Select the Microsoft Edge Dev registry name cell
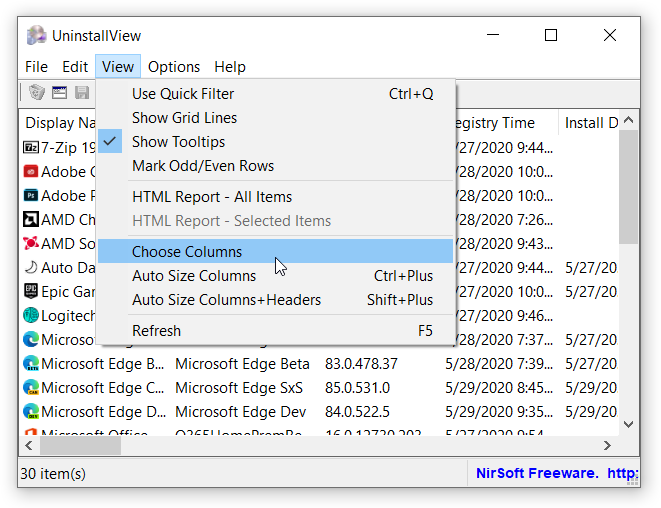The image size is (661, 508). tap(240, 412)
